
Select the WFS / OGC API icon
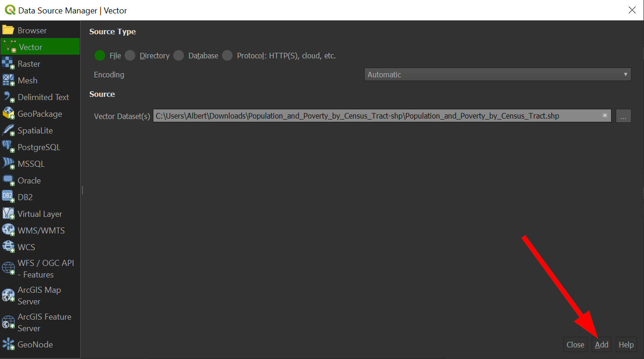point(8,269)
